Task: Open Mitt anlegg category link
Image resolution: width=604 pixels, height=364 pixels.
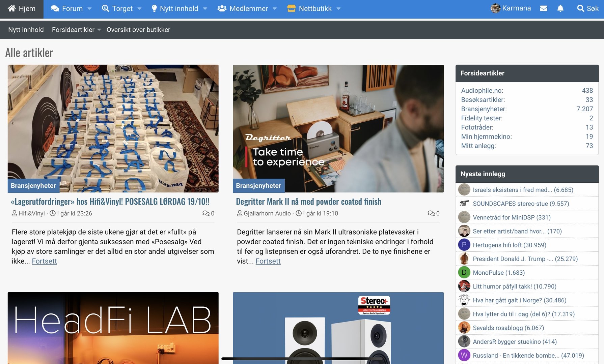Action: [478, 146]
